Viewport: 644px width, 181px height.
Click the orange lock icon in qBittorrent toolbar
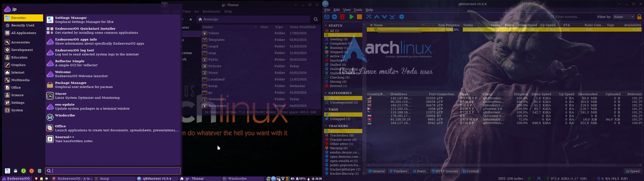coord(639,17)
